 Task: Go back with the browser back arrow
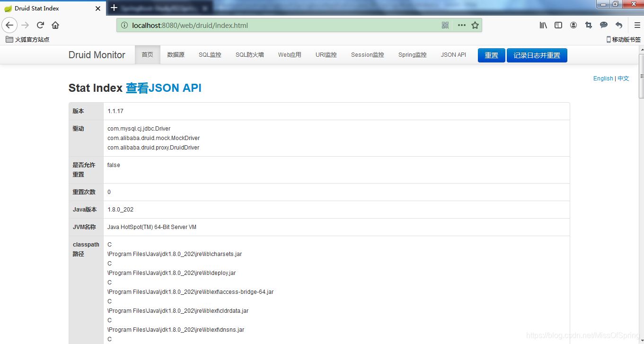9,25
